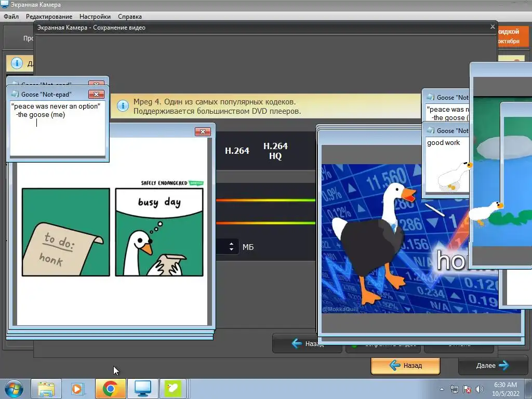Image resolution: width=532 pixels, height=399 pixels.
Task: Click the goose app icon in the taskbar
Action: coord(172,389)
